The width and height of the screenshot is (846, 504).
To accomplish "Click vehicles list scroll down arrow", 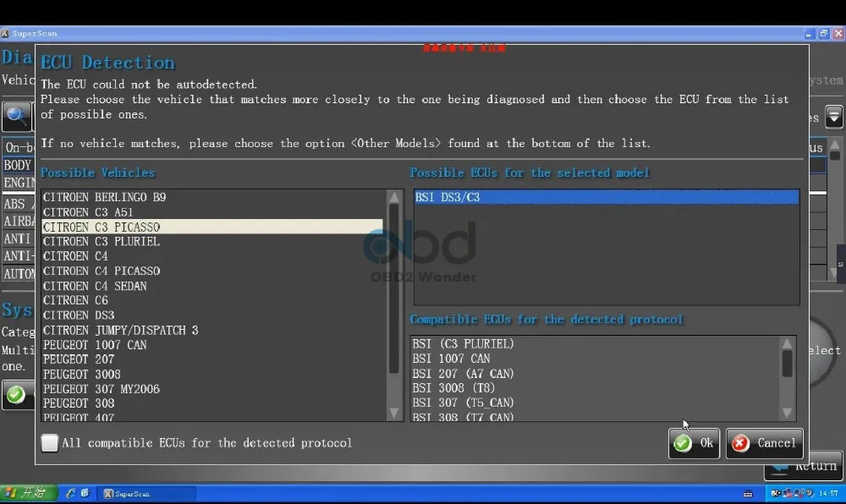I will click(x=394, y=413).
